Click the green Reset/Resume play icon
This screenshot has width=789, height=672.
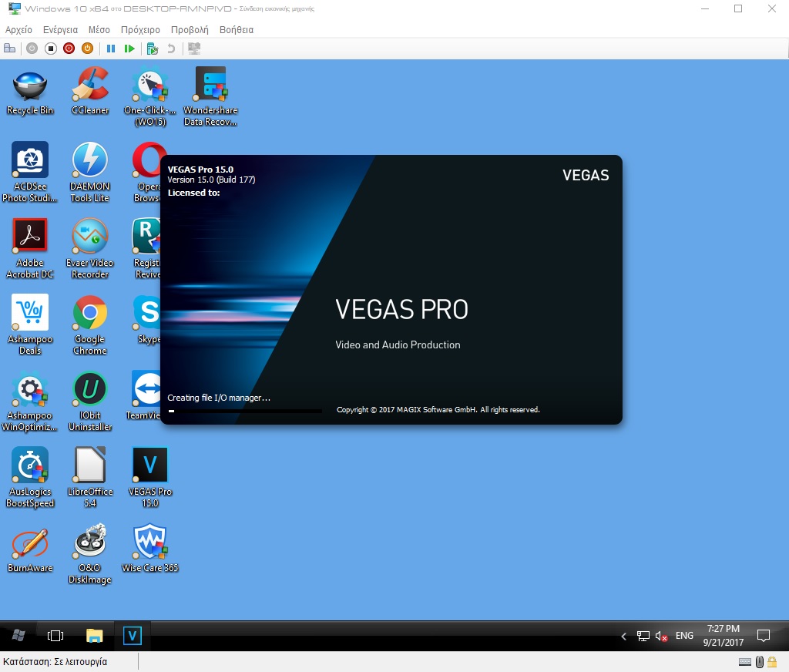point(129,49)
